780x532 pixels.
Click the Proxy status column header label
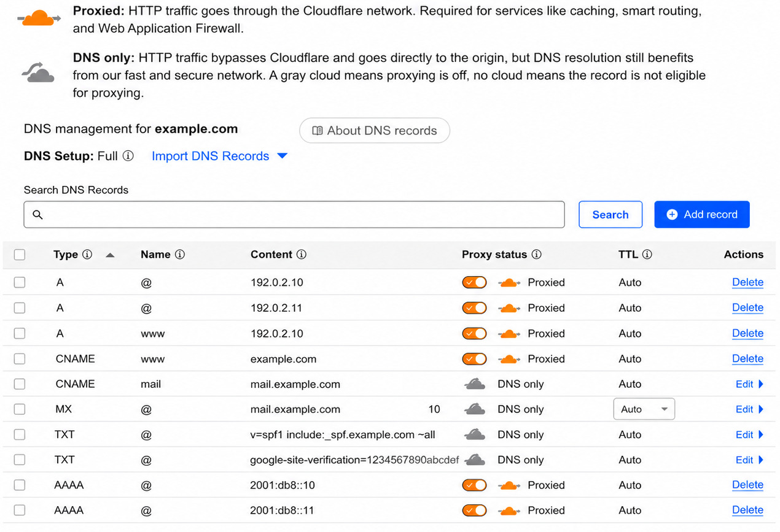tap(494, 255)
